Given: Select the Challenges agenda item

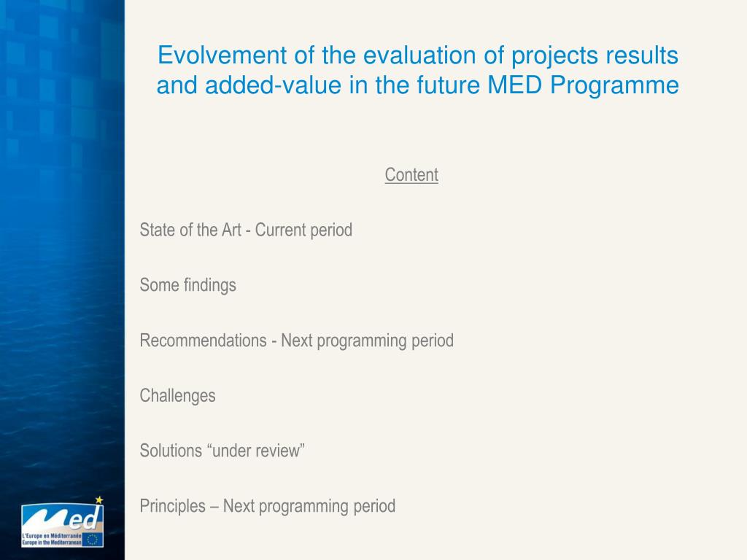Looking at the screenshot, I should 177,396.
